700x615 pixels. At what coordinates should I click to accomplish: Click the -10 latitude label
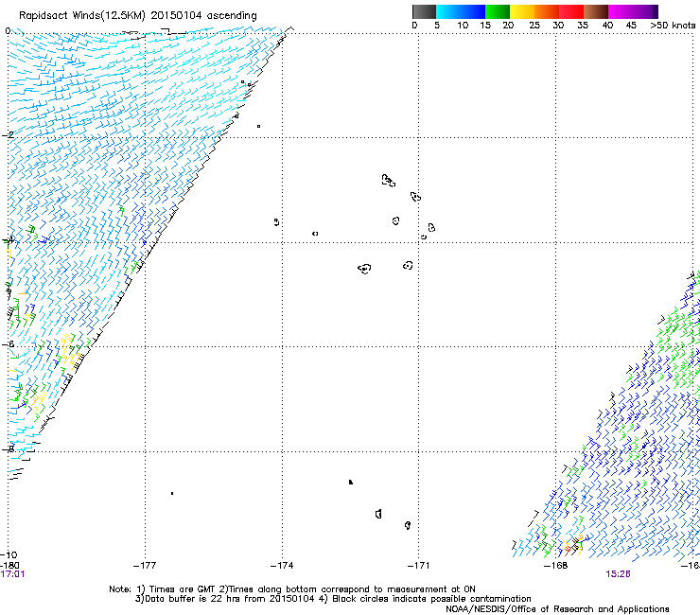[x=9, y=555]
